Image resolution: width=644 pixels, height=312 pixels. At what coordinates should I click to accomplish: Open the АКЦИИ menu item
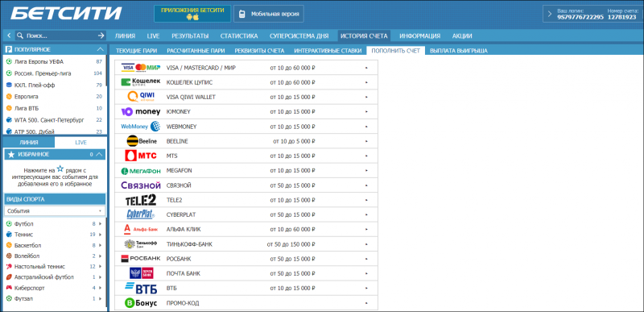pyautogui.click(x=462, y=36)
